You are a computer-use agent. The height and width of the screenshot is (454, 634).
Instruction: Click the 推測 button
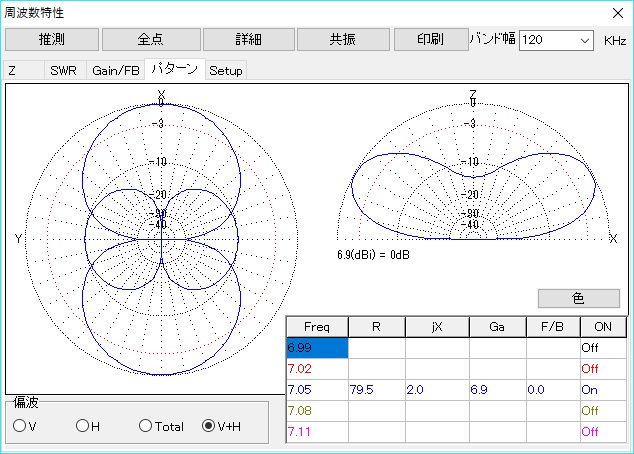(x=52, y=40)
